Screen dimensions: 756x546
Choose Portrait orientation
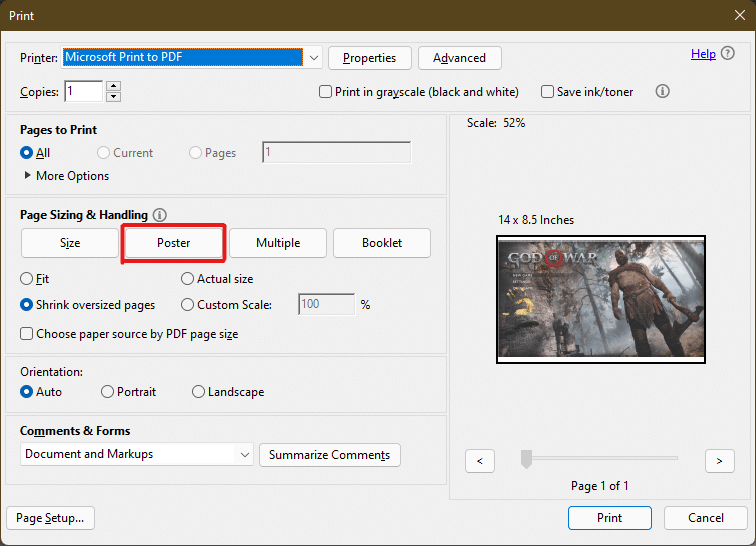pyautogui.click(x=107, y=392)
